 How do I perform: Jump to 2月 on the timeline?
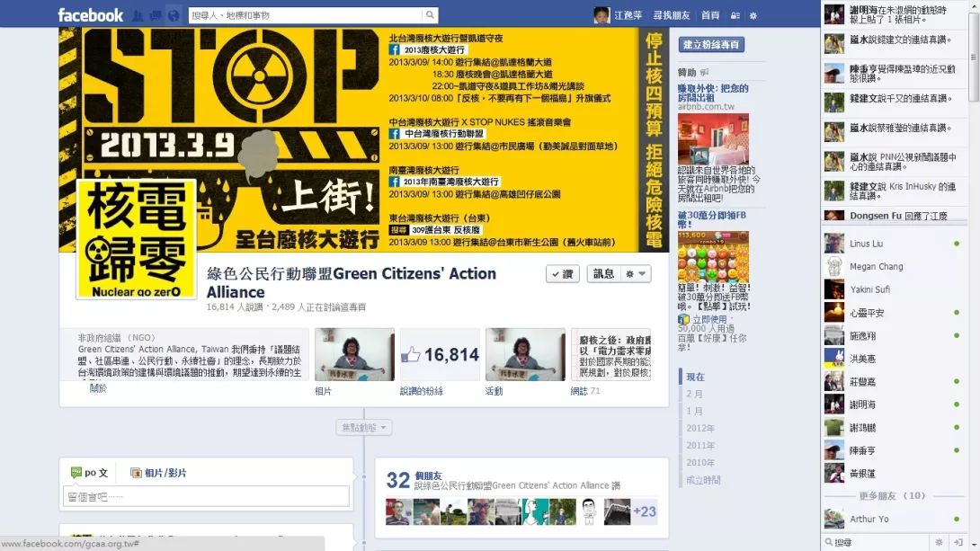694,395
